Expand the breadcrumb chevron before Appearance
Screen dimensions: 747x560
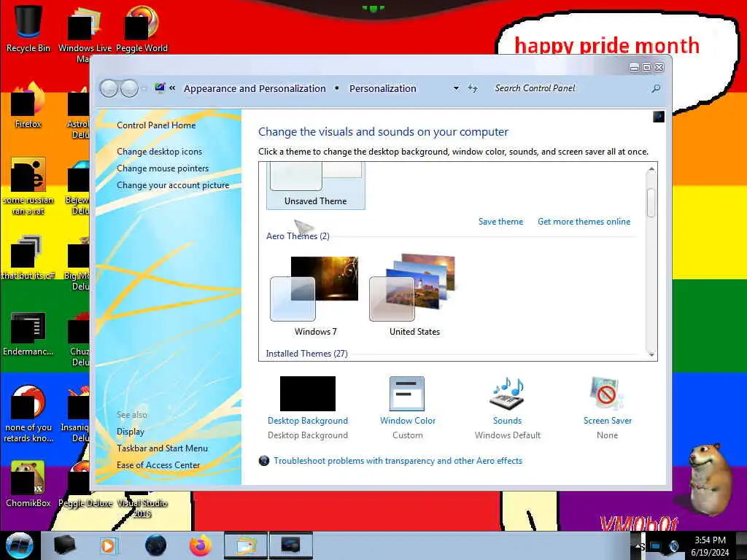pyautogui.click(x=172, y=88)
